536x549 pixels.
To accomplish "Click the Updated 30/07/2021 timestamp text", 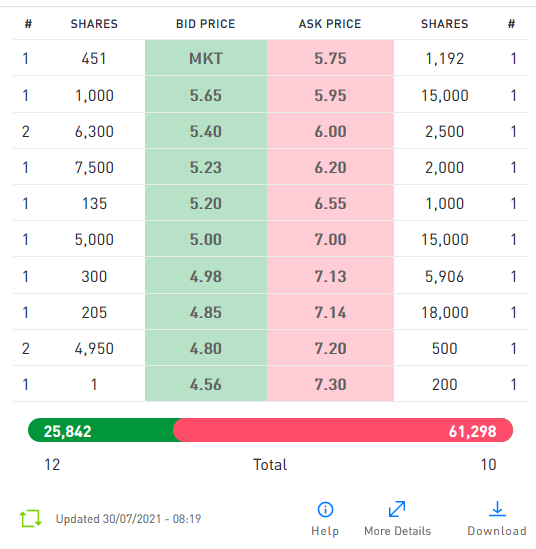I will click(128, 519).
